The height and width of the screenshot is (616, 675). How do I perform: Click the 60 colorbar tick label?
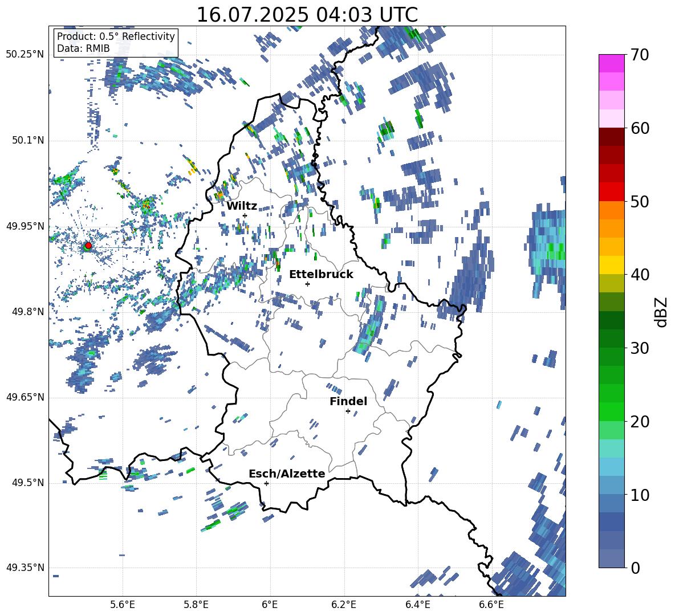[x=640, y=128]
